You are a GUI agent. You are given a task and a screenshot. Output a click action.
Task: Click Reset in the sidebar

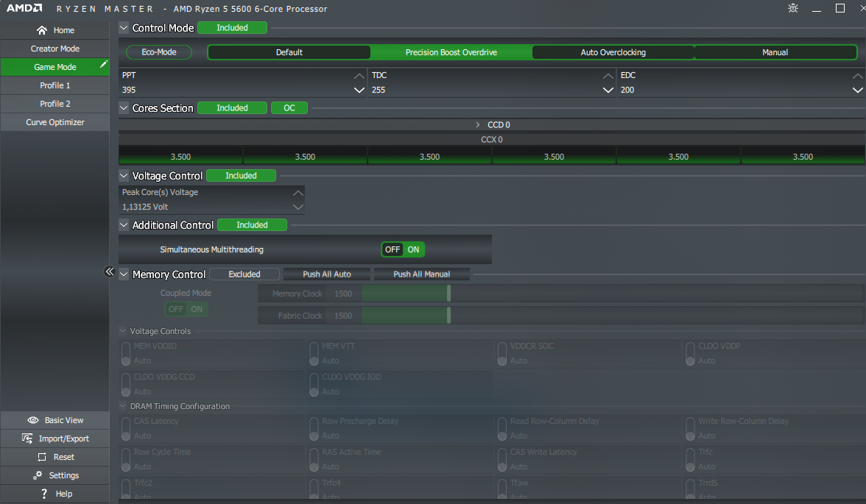pyautogui.click(x=55, y=457)
